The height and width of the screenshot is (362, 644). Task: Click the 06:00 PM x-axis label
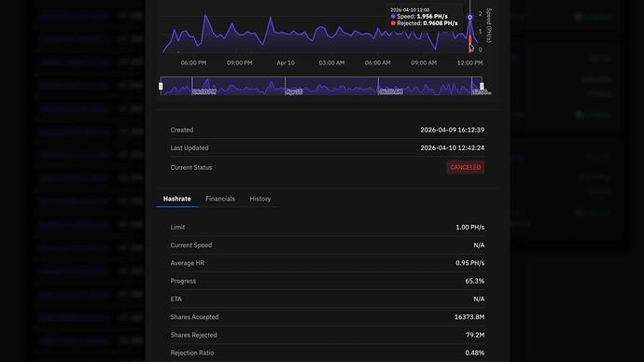[x=193, y=63]
